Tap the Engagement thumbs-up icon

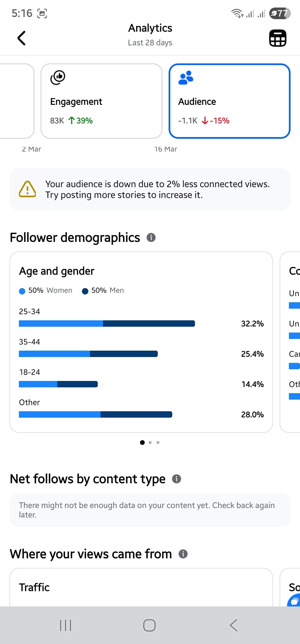pyautogui.click(x=58, y=77)
